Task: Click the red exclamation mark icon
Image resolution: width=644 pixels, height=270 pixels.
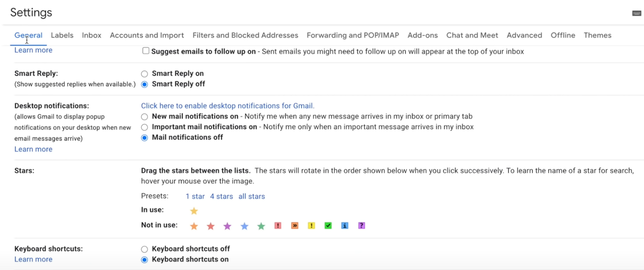Action: tap(278, 226)
